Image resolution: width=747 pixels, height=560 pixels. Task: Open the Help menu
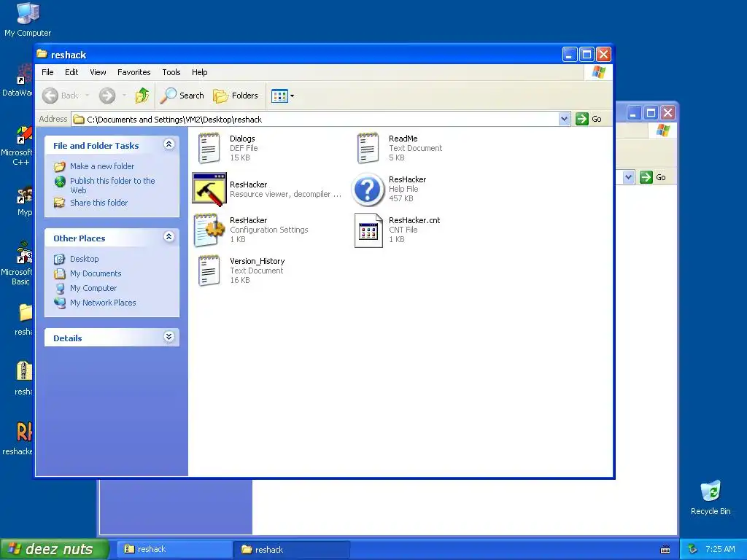(x=200, y=72)
